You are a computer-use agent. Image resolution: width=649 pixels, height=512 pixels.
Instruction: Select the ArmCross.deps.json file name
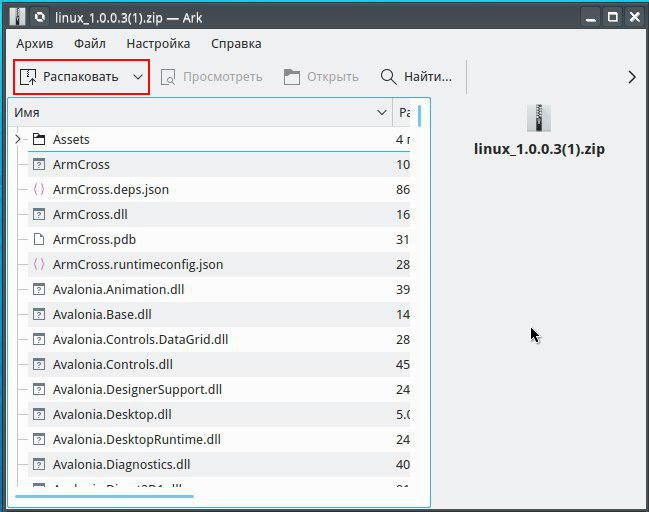click(x=111, y=190)
